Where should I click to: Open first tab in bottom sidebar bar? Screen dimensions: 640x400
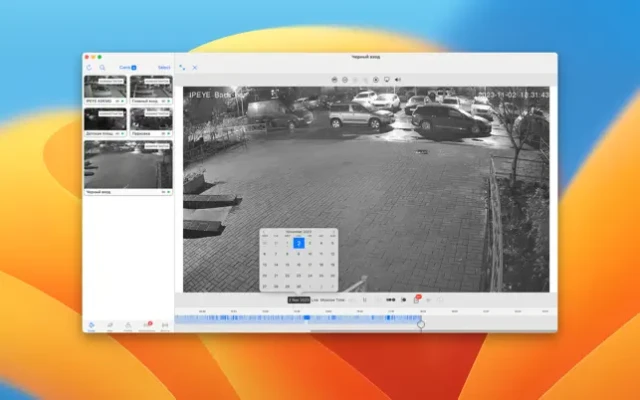(91, 326)
